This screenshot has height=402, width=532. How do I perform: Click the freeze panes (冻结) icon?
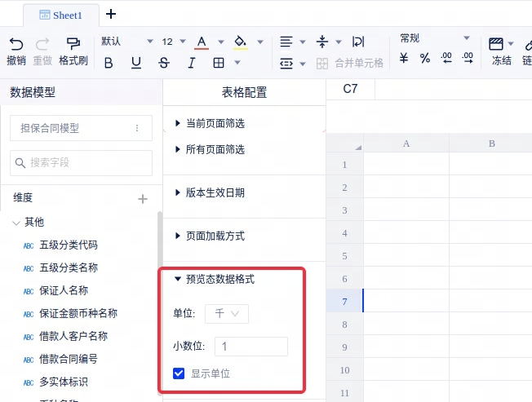point(496,44)
